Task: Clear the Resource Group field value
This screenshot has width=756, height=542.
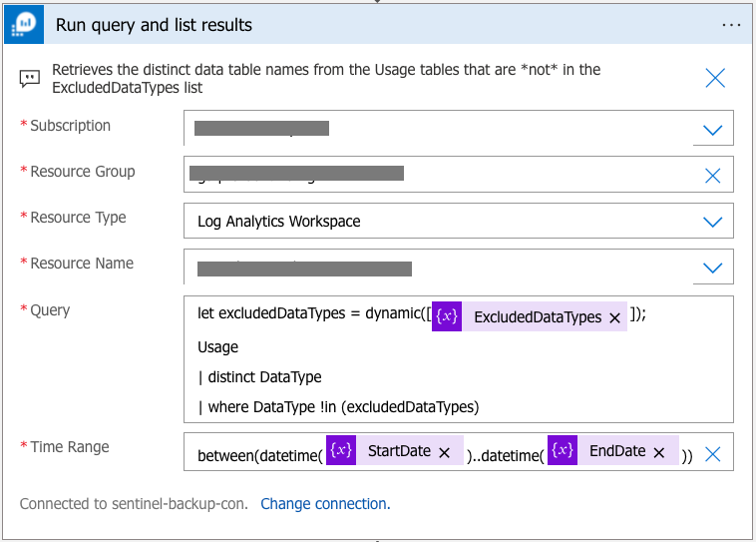Action: point(712,176)
